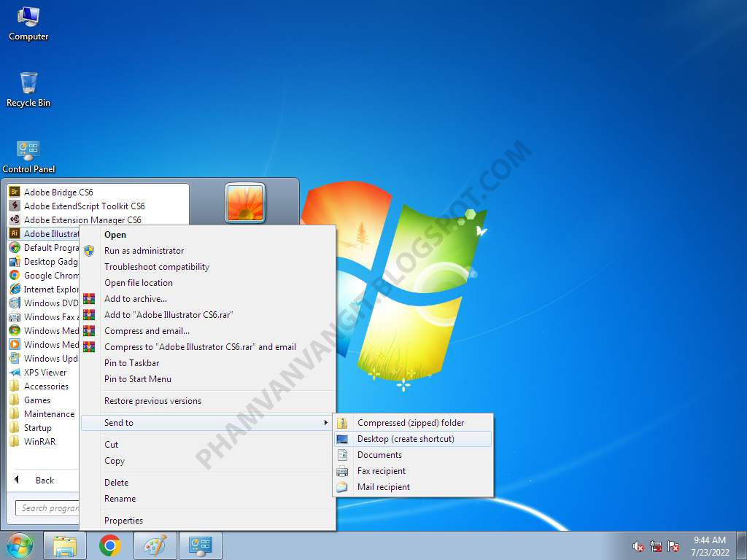Choose Pin to Start Menu

click(208, 379)
